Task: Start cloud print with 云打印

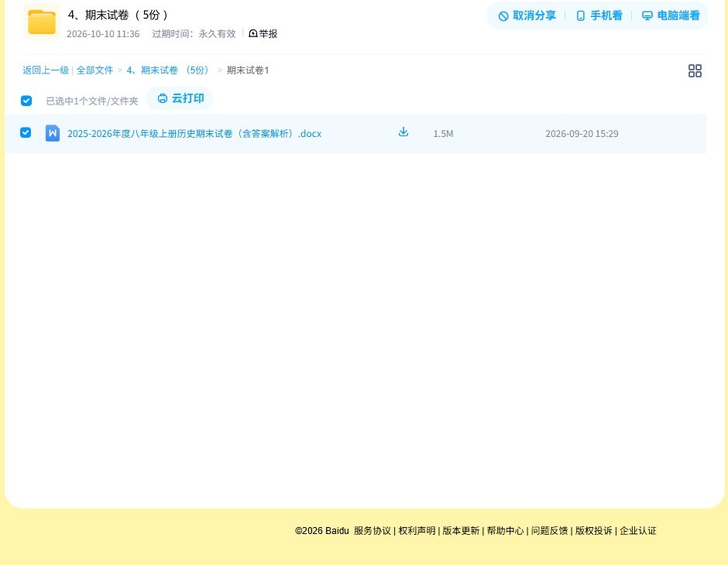Action: tap(180, 98)
